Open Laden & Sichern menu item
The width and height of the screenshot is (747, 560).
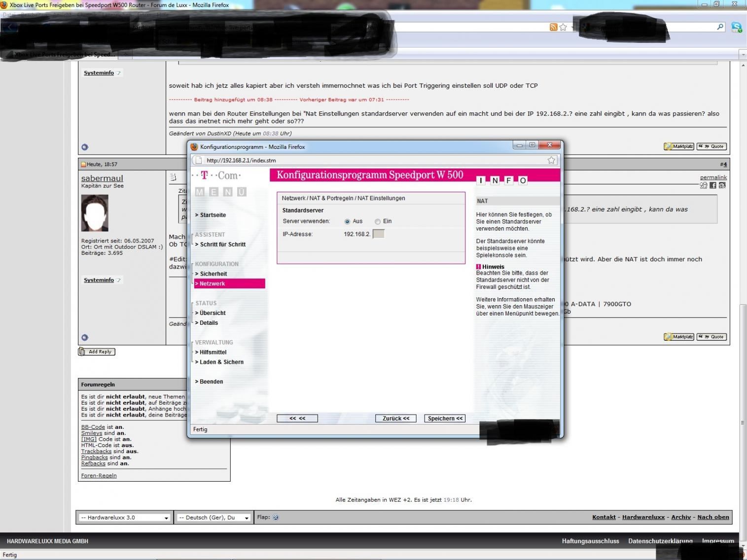point(219,362)
